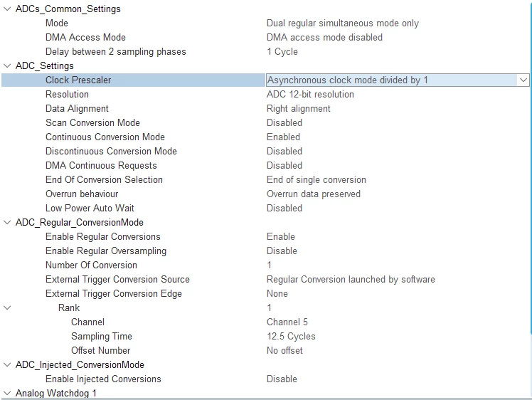Collapse the ADC_Settings section

(x=7, y=65)
